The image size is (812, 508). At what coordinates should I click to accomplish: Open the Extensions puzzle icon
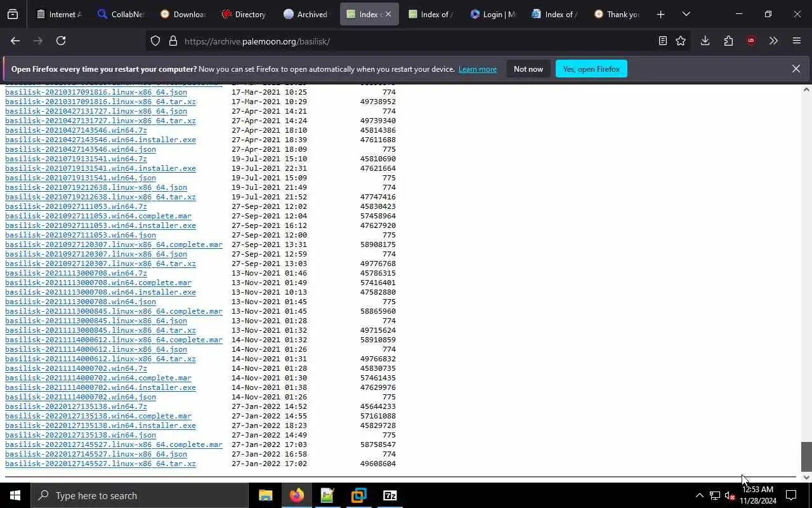click(x=728, y=41)
